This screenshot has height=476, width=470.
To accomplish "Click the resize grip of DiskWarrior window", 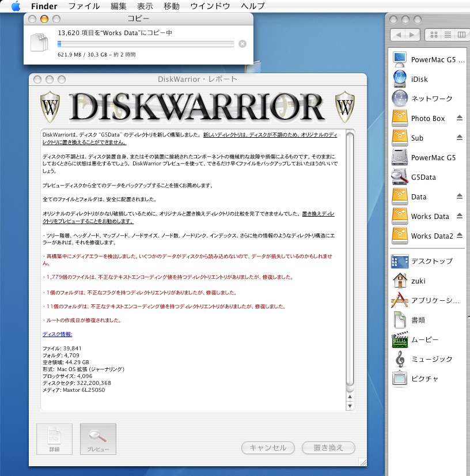I will [x=363, y=462].
